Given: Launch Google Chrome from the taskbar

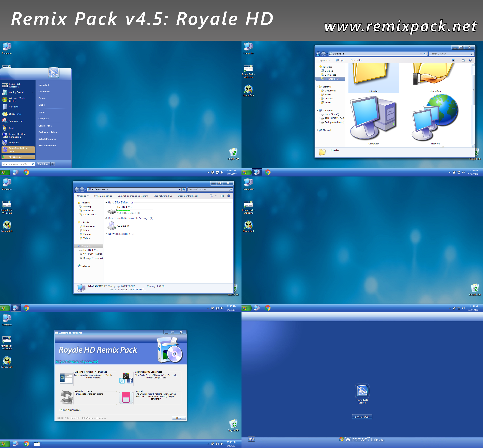Looking at the screenshot, I should tap(26, 172).
